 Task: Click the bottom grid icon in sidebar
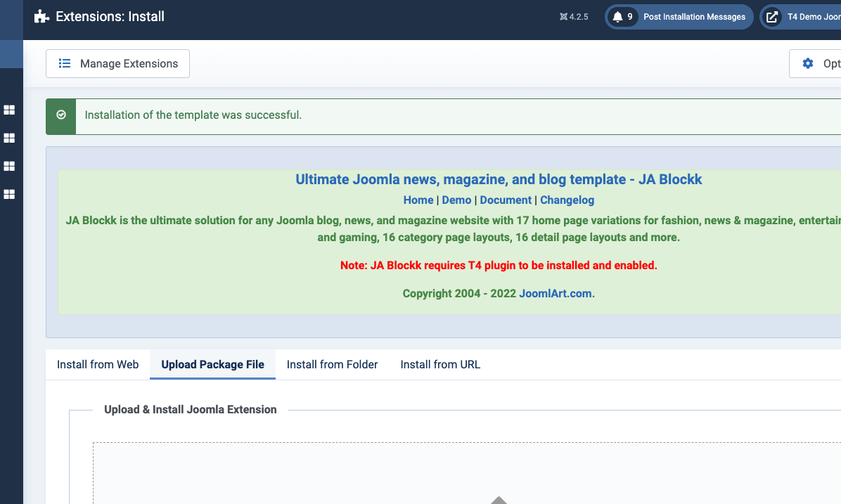point(10,194)
